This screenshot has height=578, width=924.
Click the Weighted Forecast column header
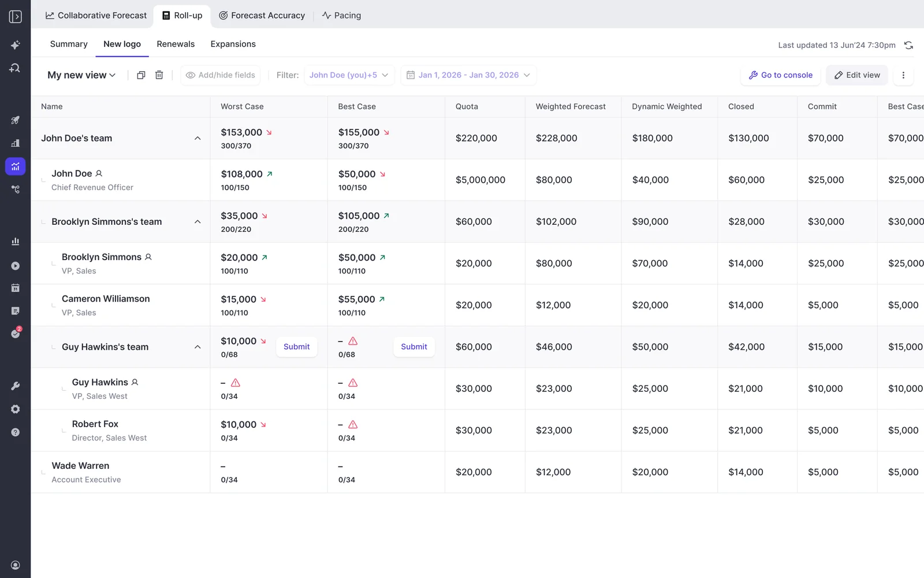[x=571, y=106]
